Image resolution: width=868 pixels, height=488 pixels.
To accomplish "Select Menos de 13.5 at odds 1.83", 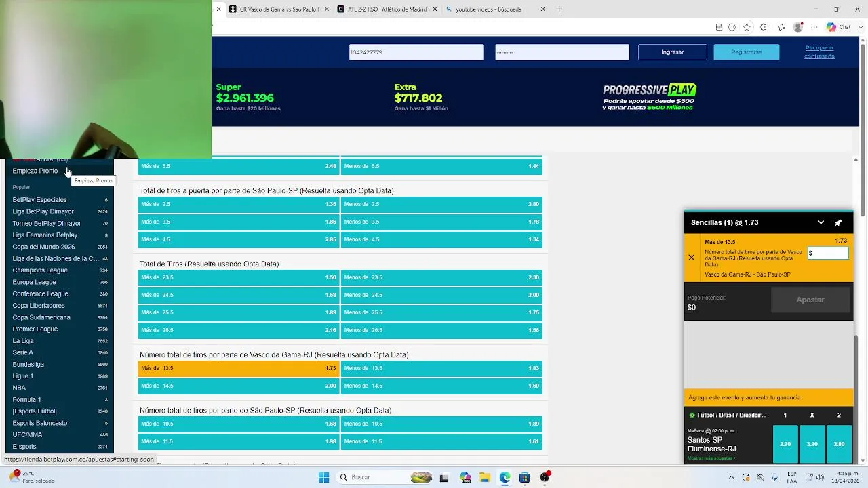I will [441, 368].
